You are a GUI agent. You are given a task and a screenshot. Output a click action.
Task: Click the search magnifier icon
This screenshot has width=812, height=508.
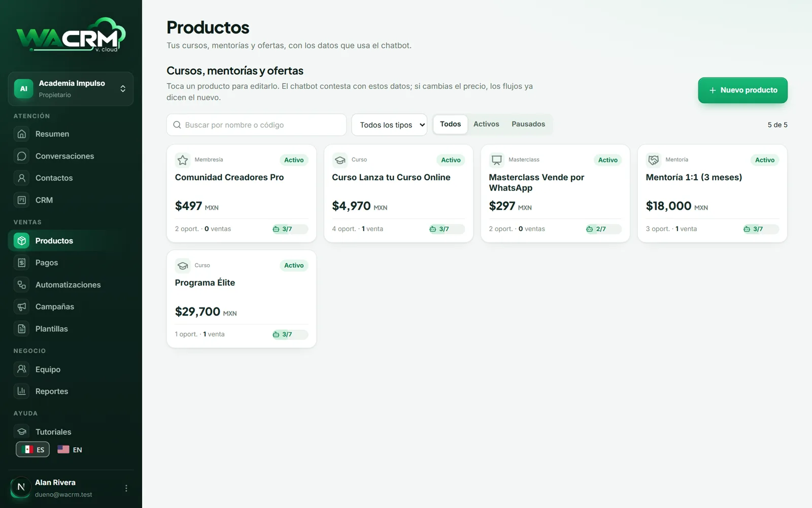(x=177, y=125)
